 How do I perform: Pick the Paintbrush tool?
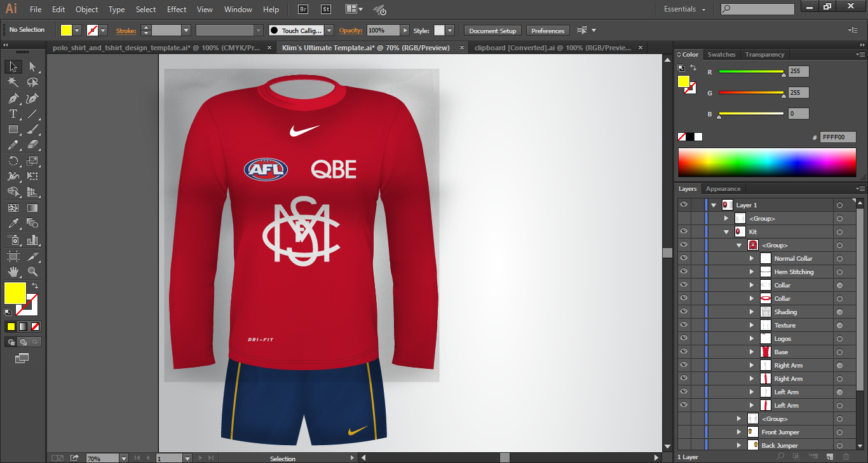(x=32, y=129)
